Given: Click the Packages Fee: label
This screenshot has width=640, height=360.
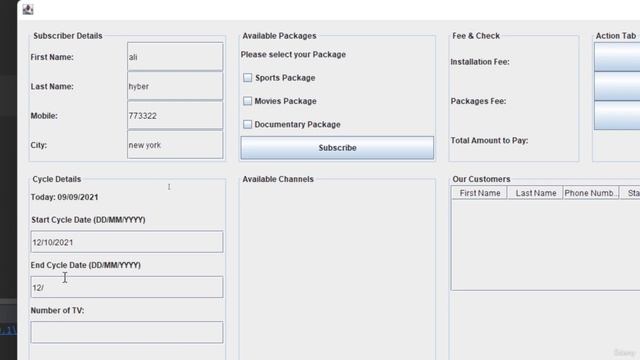Looking at the screenshot, I should click(x=478, y=101).
